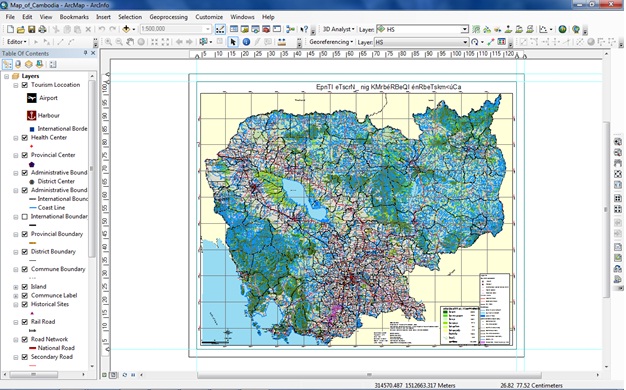
Task: Click the View Link Table icon
Action: pyautogui.click(x=502, y=42)
